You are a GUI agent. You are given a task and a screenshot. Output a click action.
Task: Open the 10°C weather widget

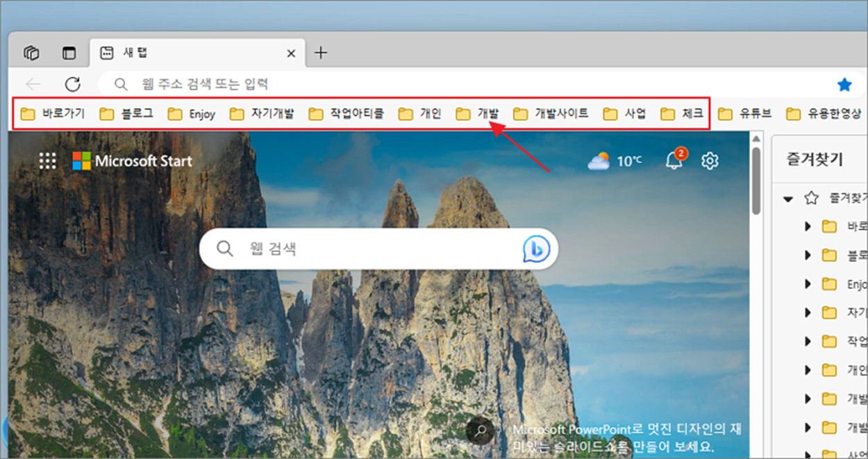point(615,161)
